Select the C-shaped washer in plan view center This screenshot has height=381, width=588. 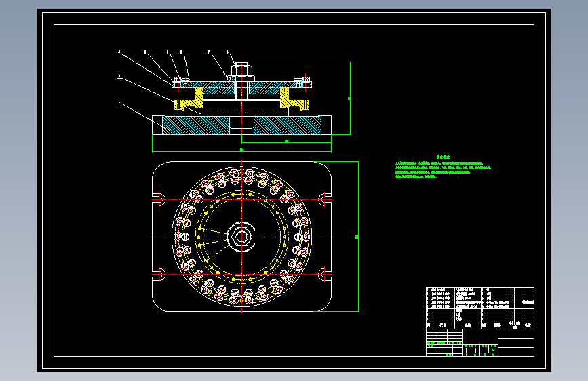[x=241, y=237]
